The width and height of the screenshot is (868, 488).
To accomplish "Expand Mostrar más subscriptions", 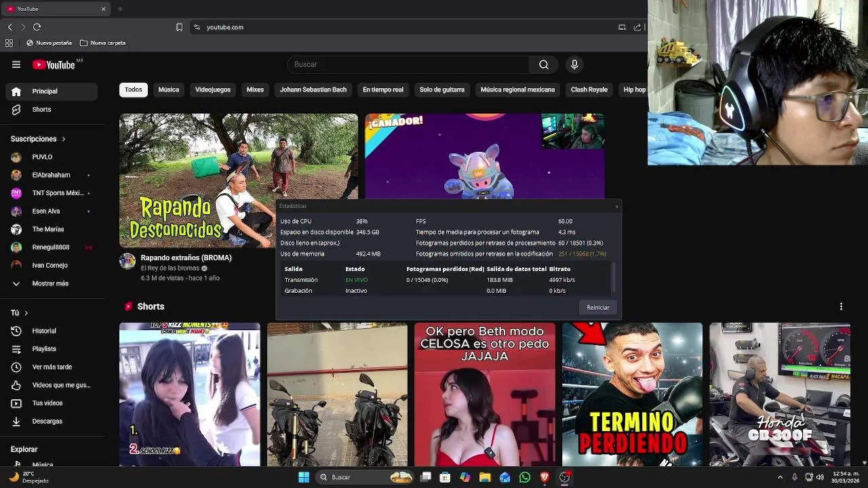I will click(52, 283).
